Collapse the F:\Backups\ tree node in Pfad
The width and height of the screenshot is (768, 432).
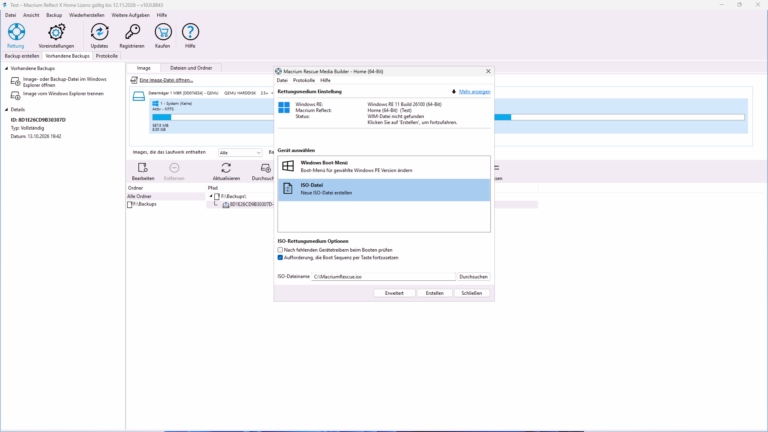point(211,196)
